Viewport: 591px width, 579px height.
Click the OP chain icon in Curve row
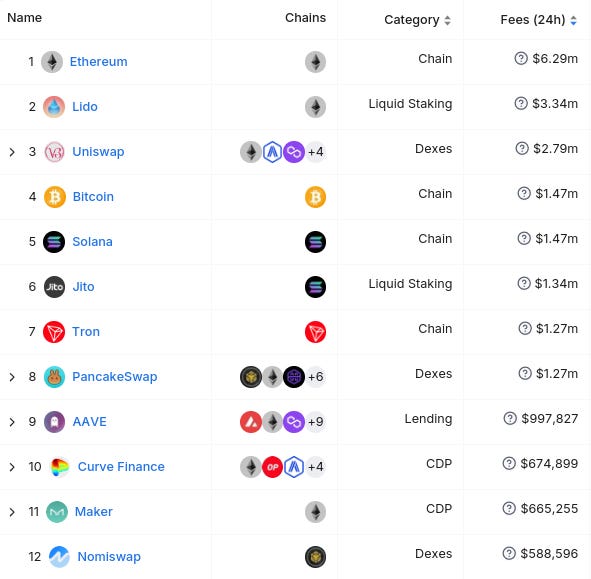pyautogui.click(x=272, y=467)
